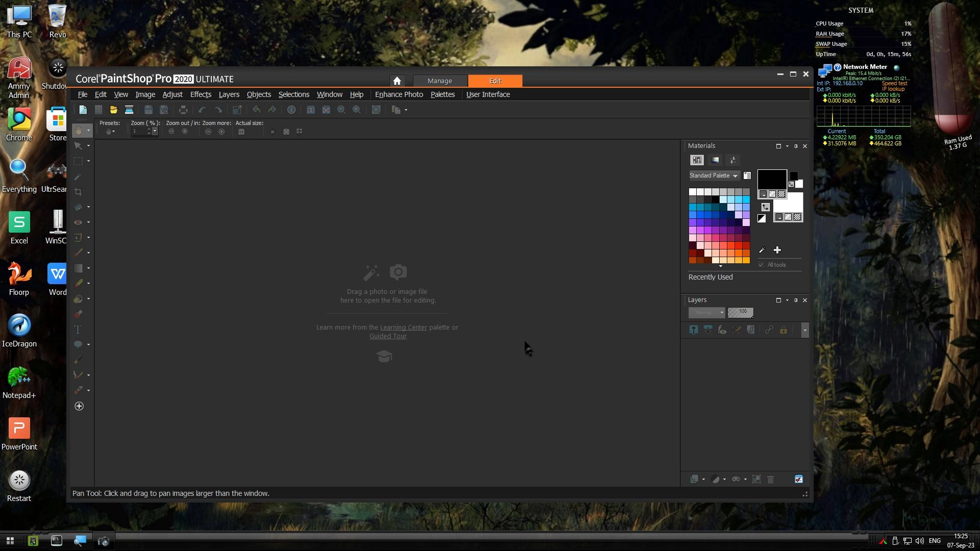The height and width of the screenshot is (551, 980).
Task: Select the Flood Fill gradient tool
Action: click(78, 268)
